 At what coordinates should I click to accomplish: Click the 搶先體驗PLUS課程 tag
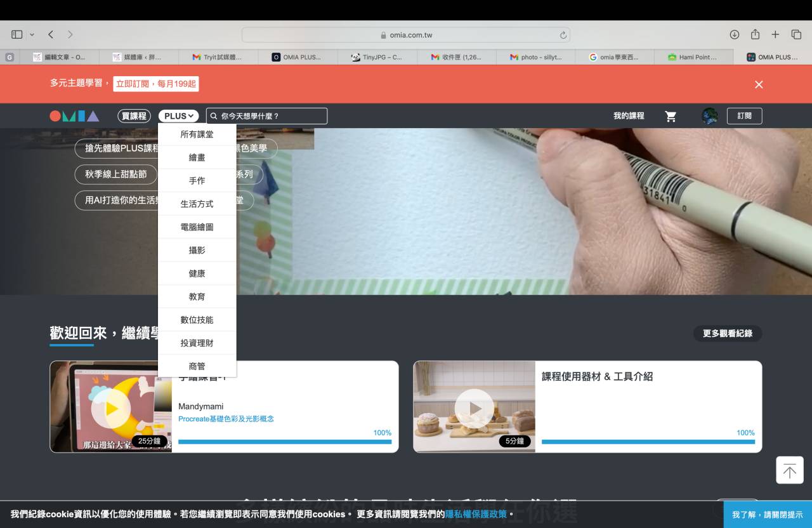pyautogui.click(x=117, y=148)
